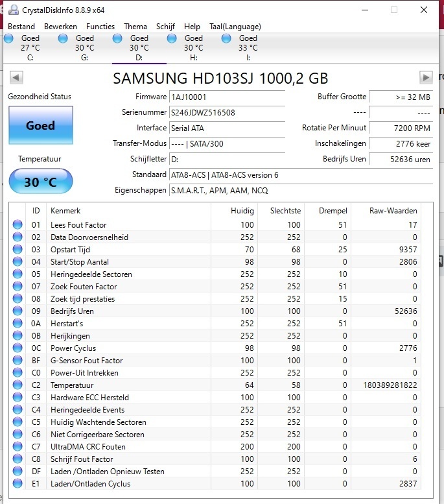Viewport: 444px width, 504px height.
Task: Select the Laden /Ontladen Opnieuw Testen row
Action: tap(215, 471)
